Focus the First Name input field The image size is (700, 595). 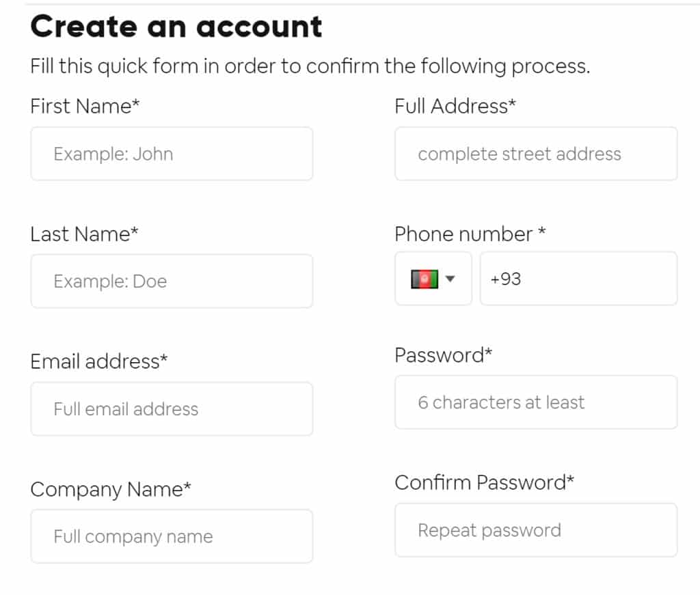click(172, 154)
